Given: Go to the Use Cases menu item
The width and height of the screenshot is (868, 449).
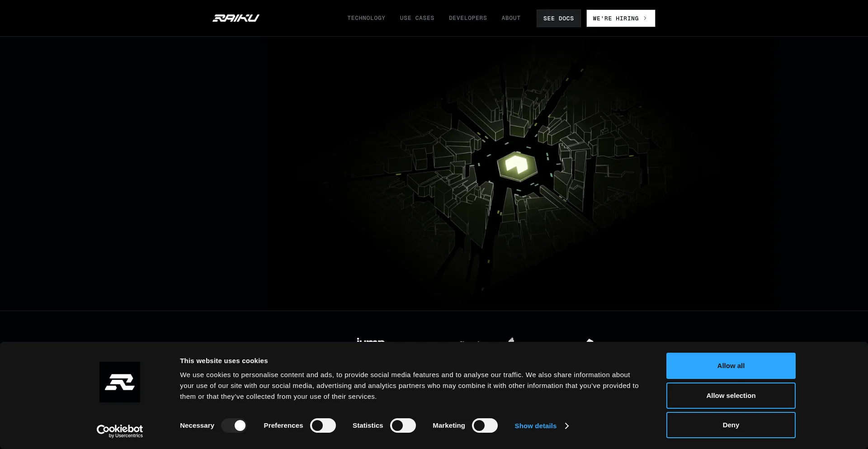Looking at the screenshot, I should 417,18.
